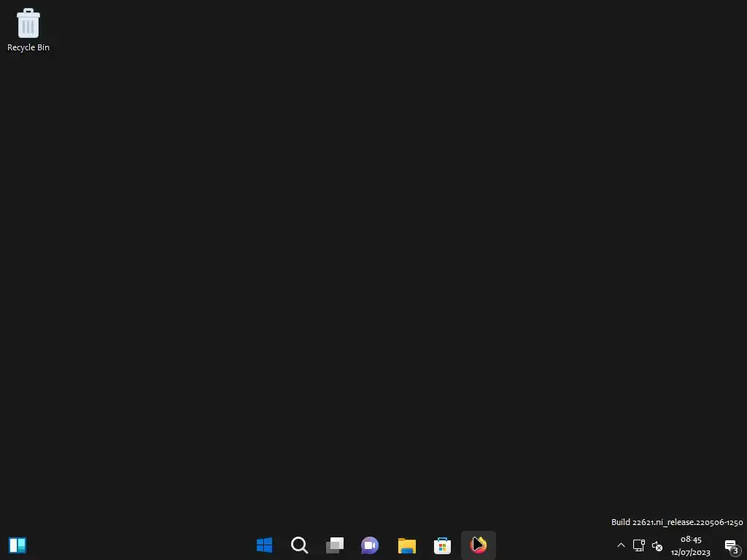Open taskbar Search magnifier
This screenshot has height=560, width=747.
click(x=300, y=545)
